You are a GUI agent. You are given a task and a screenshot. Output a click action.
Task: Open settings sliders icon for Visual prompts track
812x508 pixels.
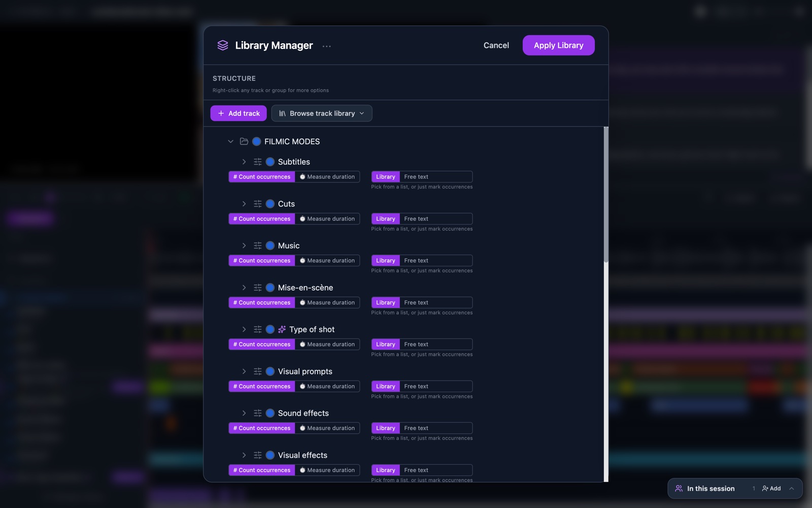258,371
